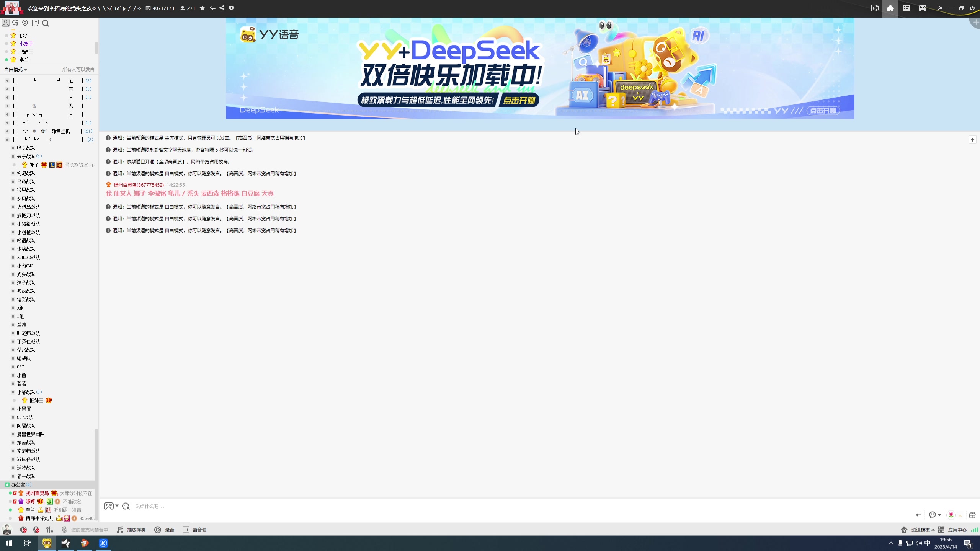Open the 频道模板 menu
Viewport: 980px width, 551px height.
917,530
